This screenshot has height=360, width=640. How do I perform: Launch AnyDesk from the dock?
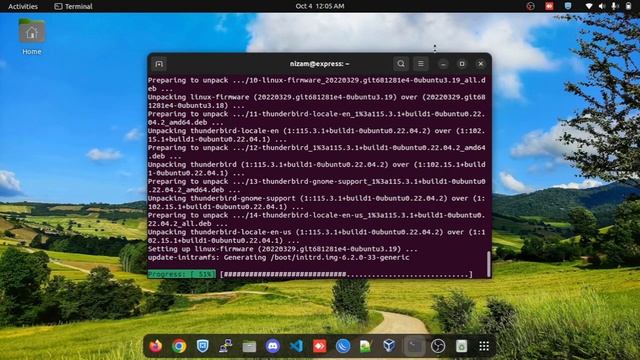coord(320,346)
